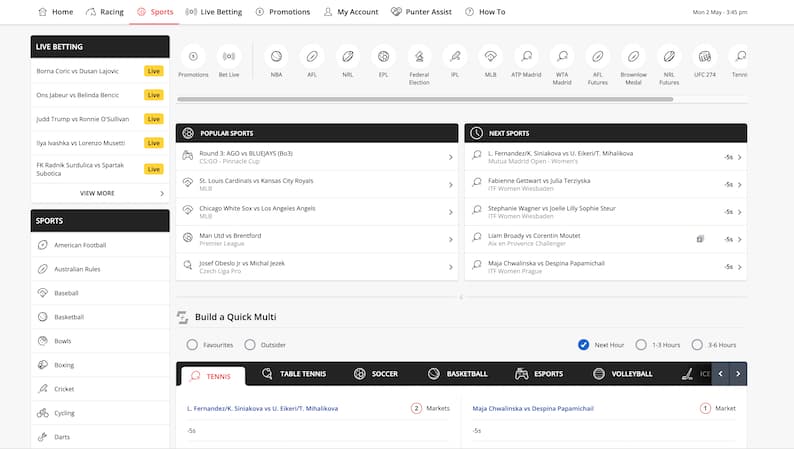Open the Ons Jabeur vs Belinda Bencic live match
794x449 pixels.
pos(100,95)
